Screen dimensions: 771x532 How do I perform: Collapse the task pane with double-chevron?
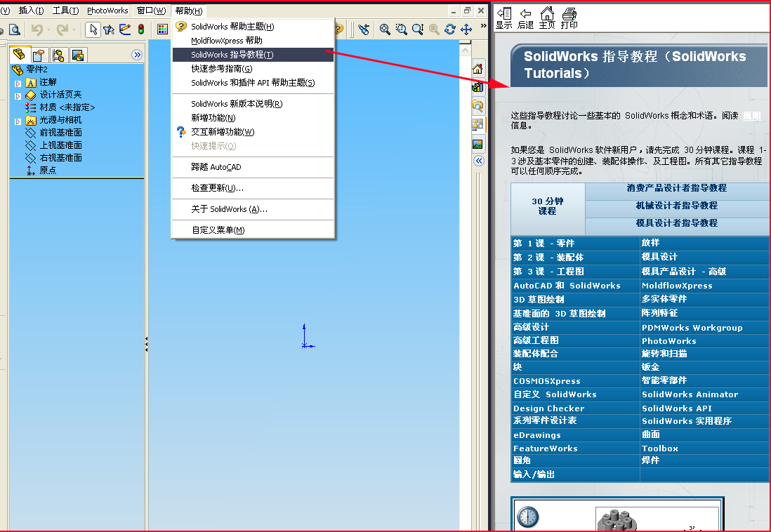[479, 161]
